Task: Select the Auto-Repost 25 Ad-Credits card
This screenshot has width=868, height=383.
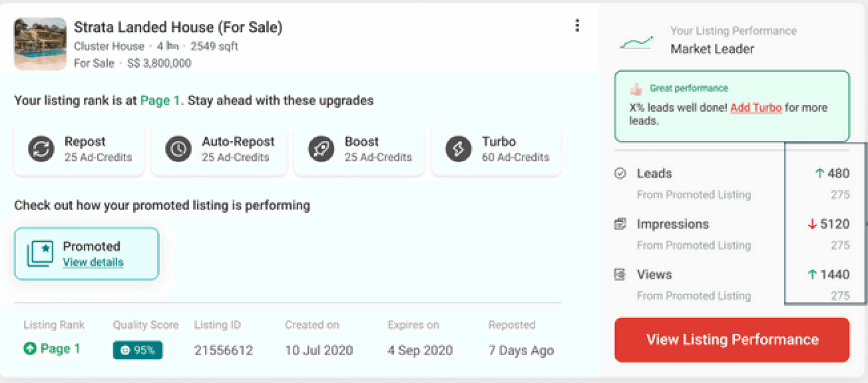Action: (x=219, y=150)
